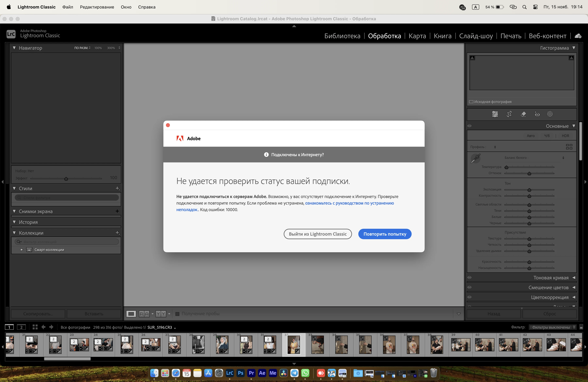Click main window display button 1
Viewport: 588px width, 382px height.
9,327
